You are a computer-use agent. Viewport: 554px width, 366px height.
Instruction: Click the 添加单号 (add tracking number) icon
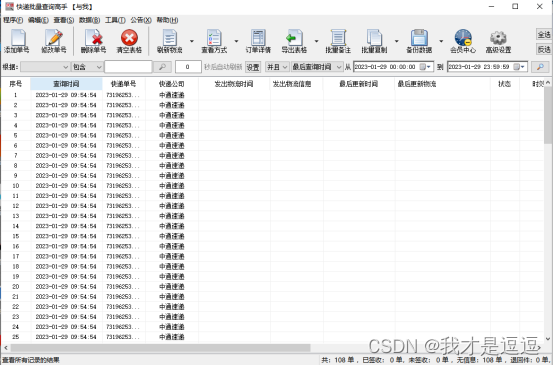[18, 38]
